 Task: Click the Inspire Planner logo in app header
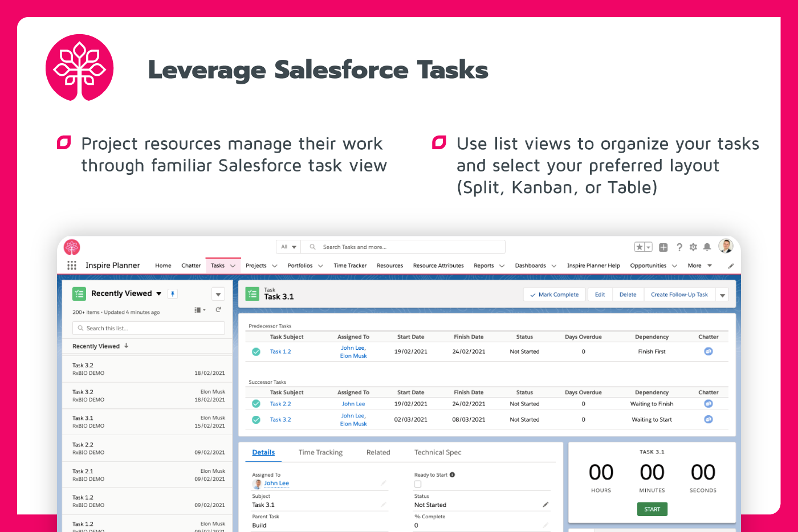[72, 247]
